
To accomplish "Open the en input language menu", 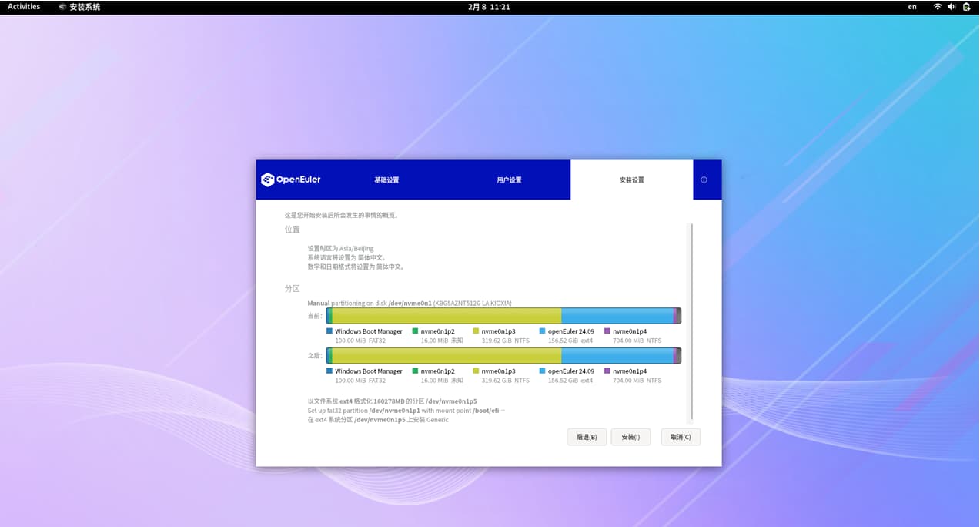I will [x=912, y=7].
